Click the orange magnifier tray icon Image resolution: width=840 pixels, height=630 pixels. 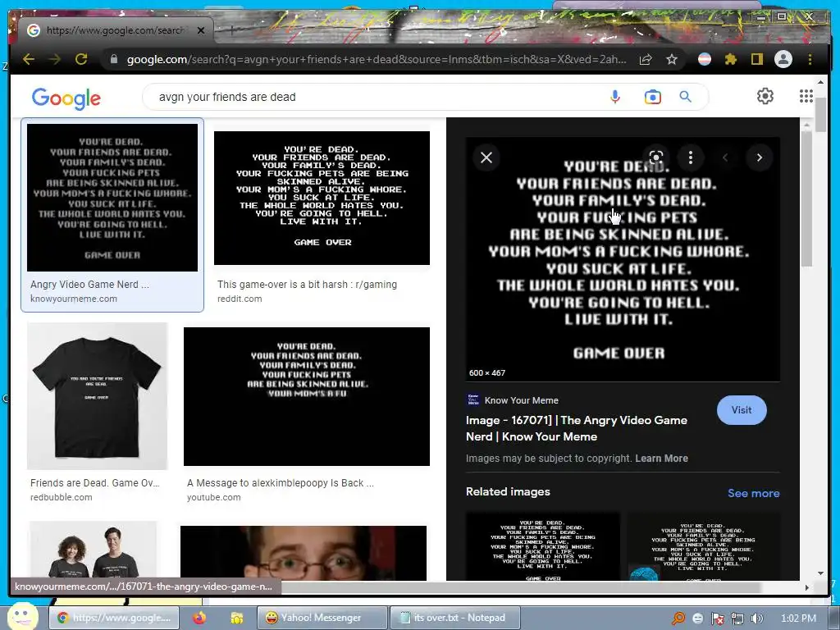click(678, 619)
